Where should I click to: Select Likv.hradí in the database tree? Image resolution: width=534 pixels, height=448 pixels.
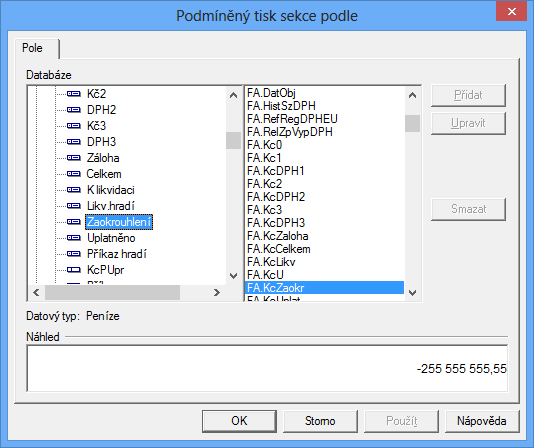[111, 206]
